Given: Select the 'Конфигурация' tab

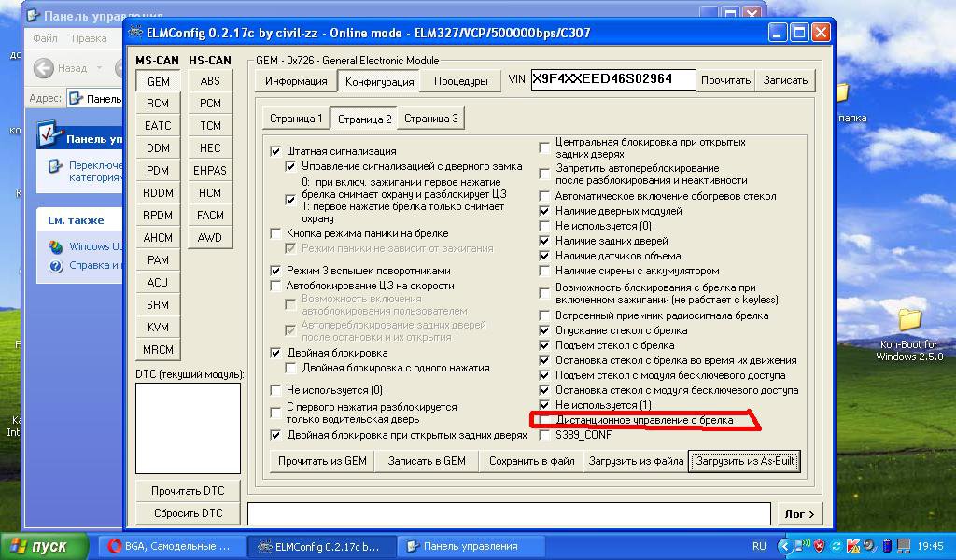Looking at the screenshot, I should (379, 81).
